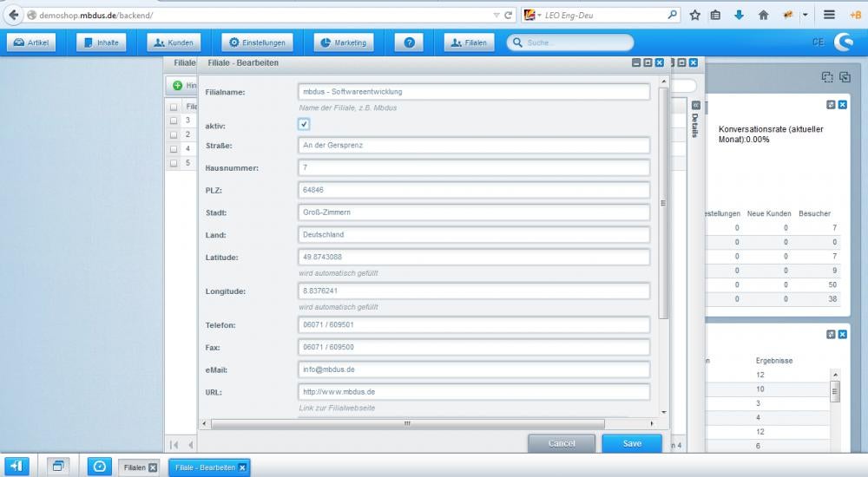The image size is (868, 477).
Task: Click the Filialname input field
Action: point(473,91)
